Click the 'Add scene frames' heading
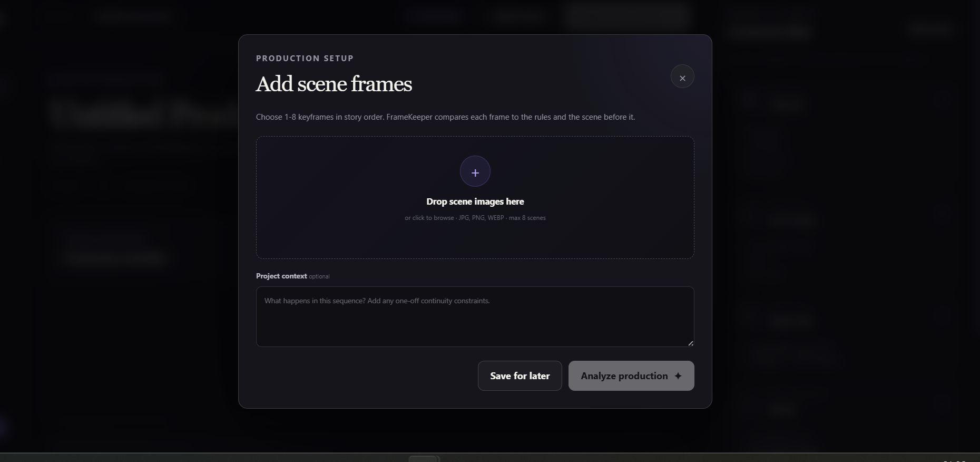Screen dimensions: 980x462 click(x=334, y=84)
